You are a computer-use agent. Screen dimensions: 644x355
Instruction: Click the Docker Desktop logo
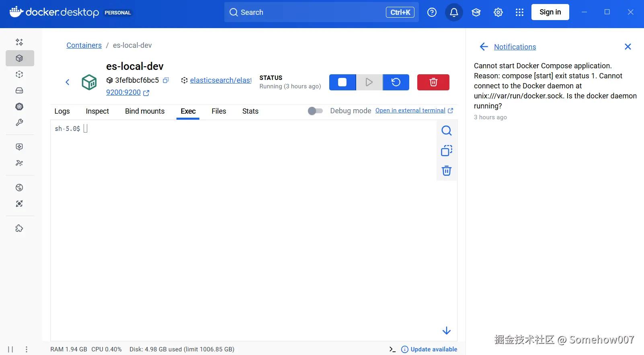[54, 12]
